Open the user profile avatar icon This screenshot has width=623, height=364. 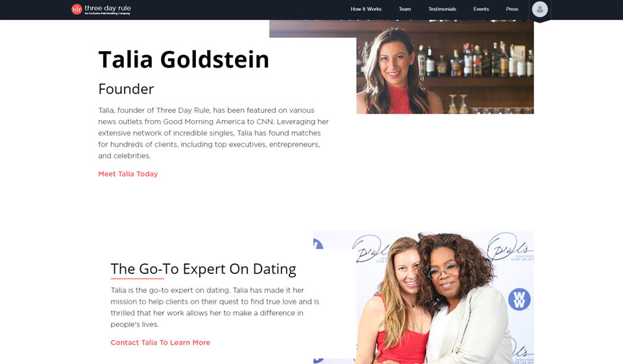pos(539,9)
